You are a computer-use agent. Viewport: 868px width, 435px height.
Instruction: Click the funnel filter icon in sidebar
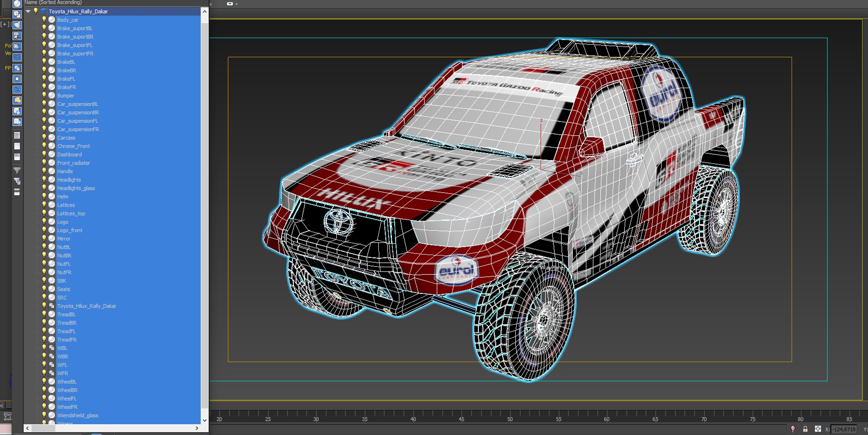pyautogui.click(x=17, y=170)
